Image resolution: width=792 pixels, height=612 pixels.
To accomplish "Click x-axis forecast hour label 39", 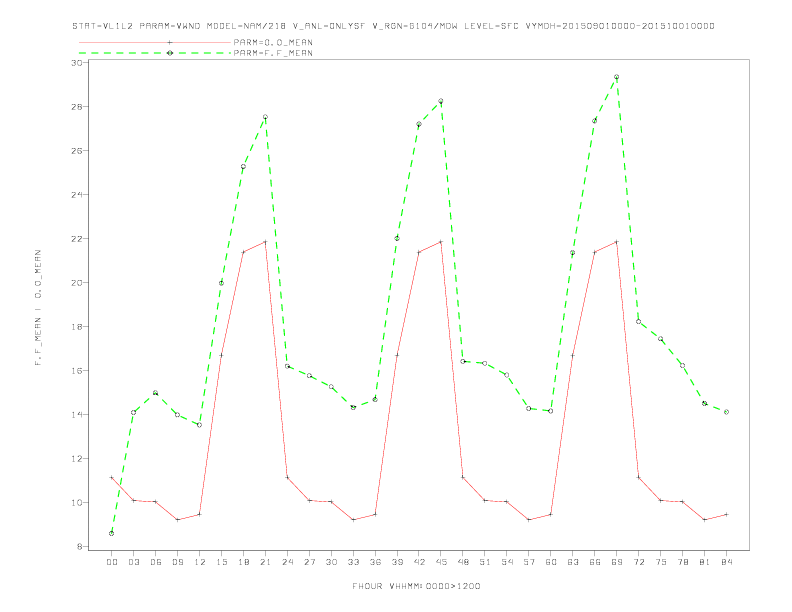I will [397, 562].
